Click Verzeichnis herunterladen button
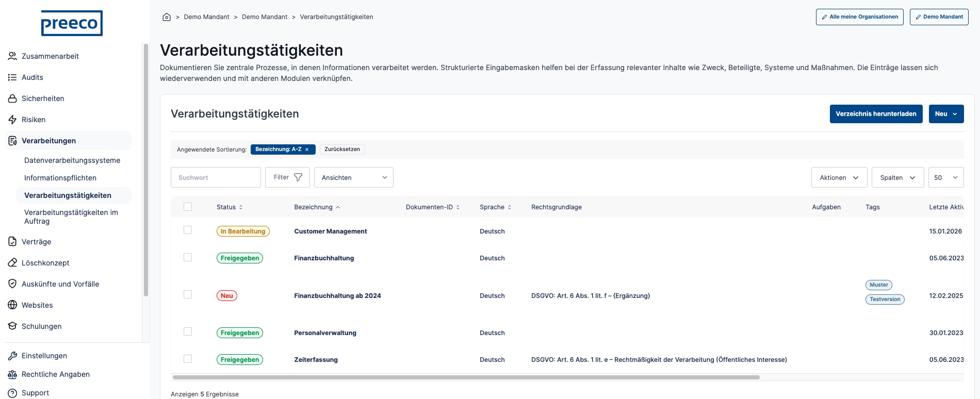Image resolution: width=980 pixels, height=399 pixels. point(876,114)
